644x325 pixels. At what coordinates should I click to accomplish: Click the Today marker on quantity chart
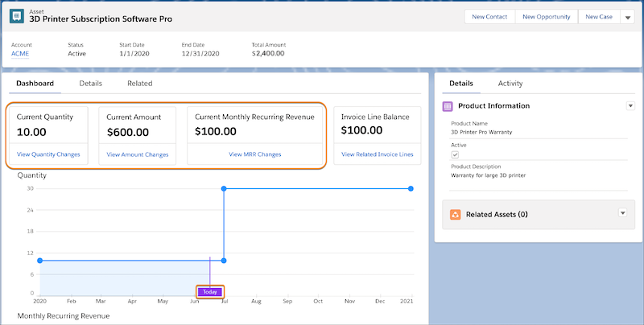pyautogui.click(x=210, y=292)
